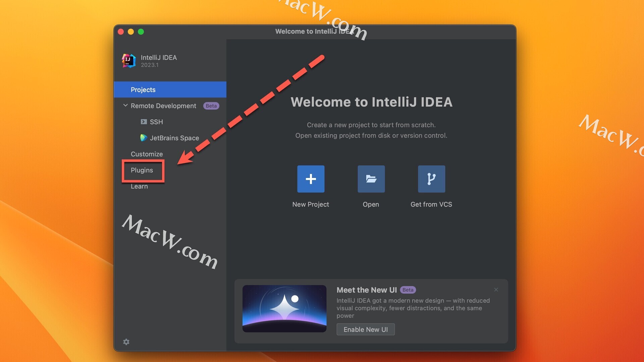Open settings gear in sidebar bottom
The width and height of the screenshot is (644, 362).
(x=126, y=342)
